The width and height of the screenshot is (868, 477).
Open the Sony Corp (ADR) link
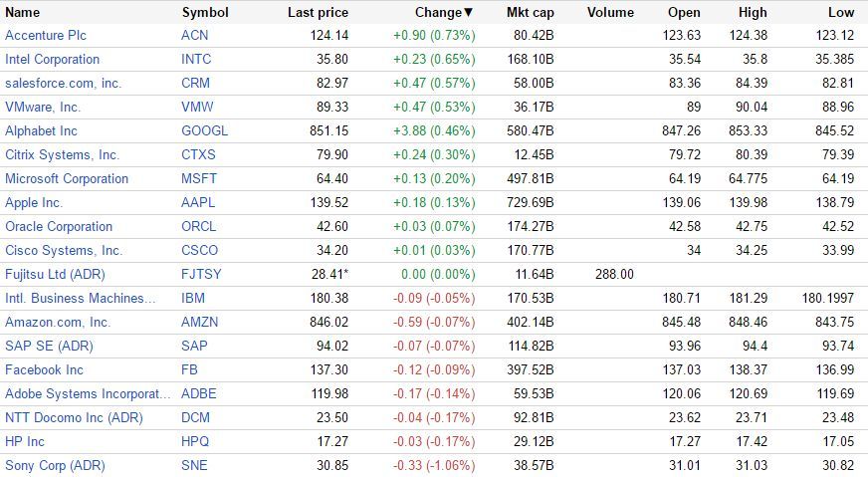55,465
